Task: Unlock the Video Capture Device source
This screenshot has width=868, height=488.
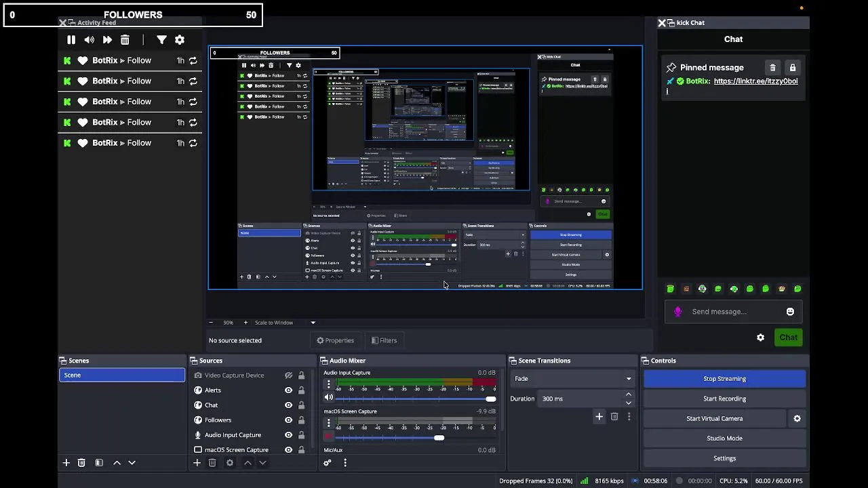Action: 301,375
